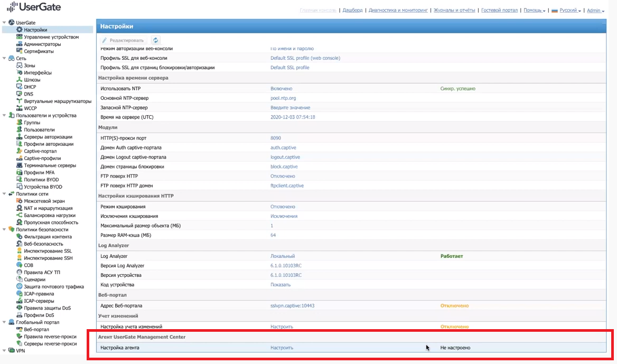
Task: Select the Пользователи icon
Action: coord(19,129)
